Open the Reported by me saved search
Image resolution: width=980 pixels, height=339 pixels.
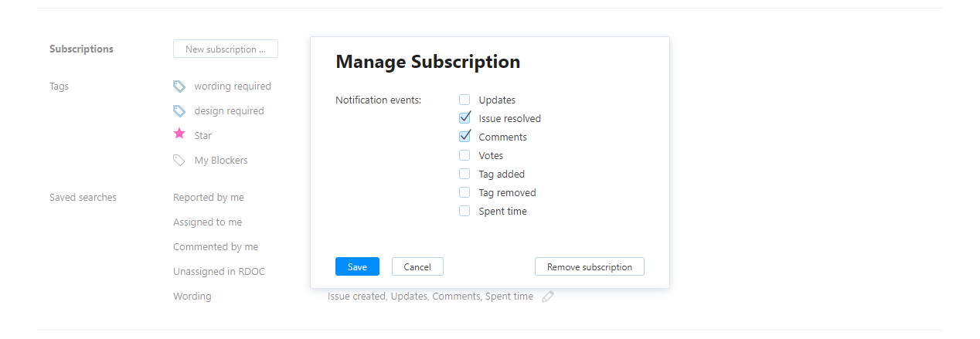point(209,198)
